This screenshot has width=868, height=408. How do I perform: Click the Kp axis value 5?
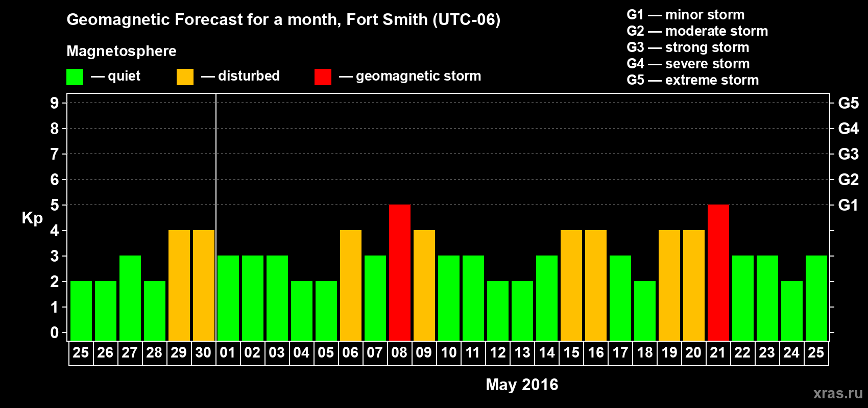point(55,205)
